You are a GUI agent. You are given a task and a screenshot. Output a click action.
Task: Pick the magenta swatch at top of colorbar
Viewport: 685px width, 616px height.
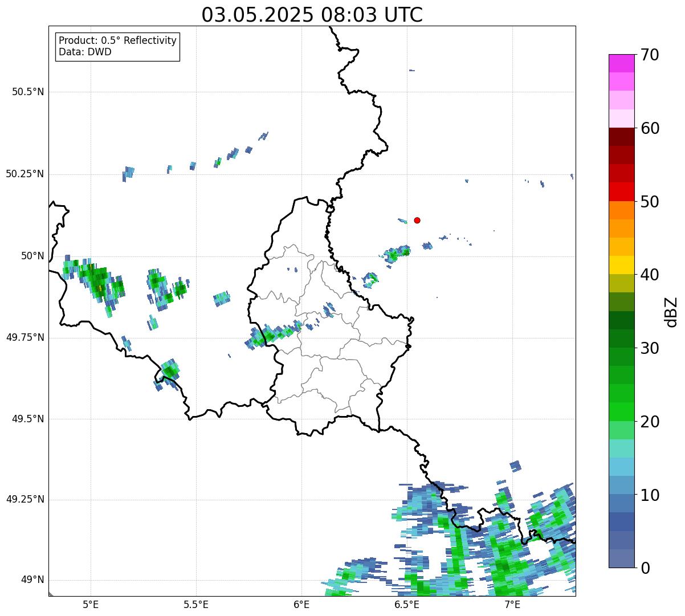point(621,63)
